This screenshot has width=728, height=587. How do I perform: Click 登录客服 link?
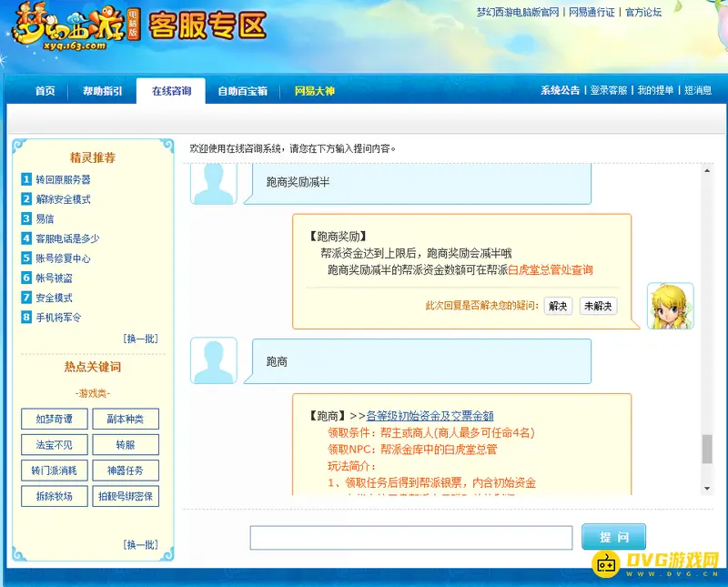coord(608,91)
